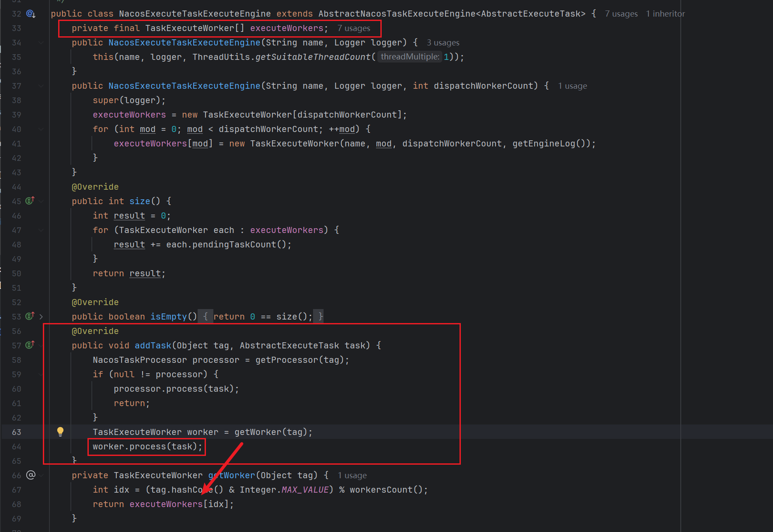773x532 pixels.
Task: Click the '1 inheritor' hint on class line
Action: (665, 14)
